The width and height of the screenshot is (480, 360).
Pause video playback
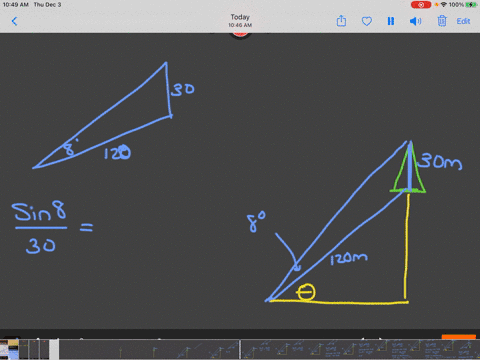tap(391, 21)
